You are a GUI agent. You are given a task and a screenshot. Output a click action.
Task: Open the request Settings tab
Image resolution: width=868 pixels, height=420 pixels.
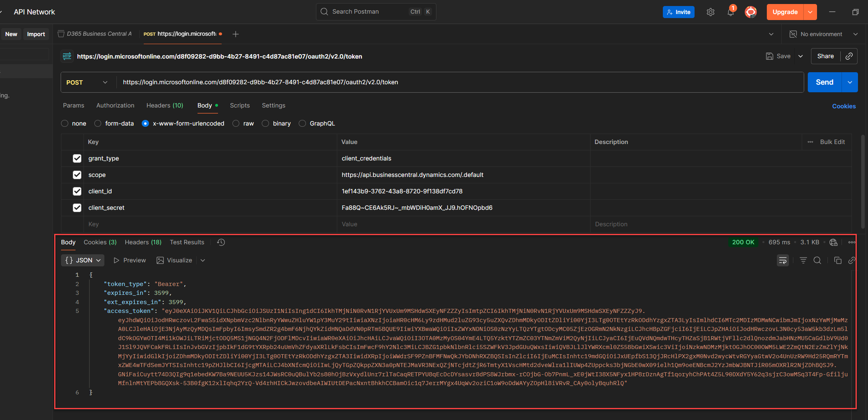(x=273, y=106)
